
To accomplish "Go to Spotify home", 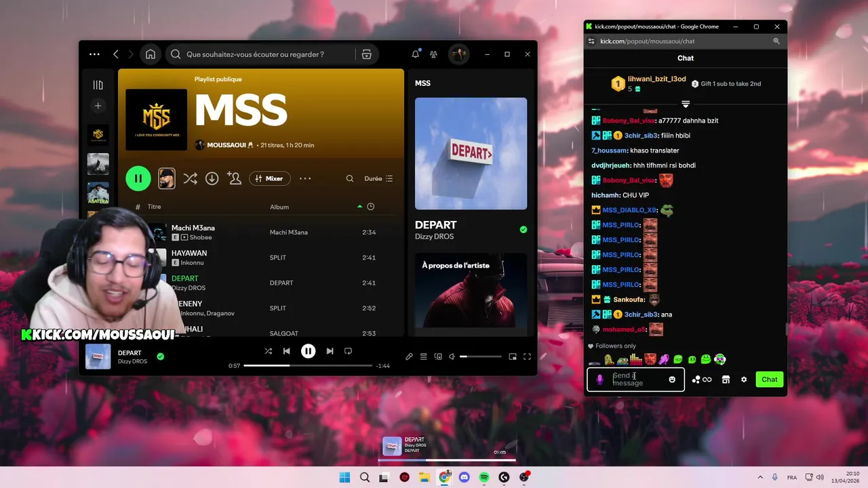I will click(151, 54).
